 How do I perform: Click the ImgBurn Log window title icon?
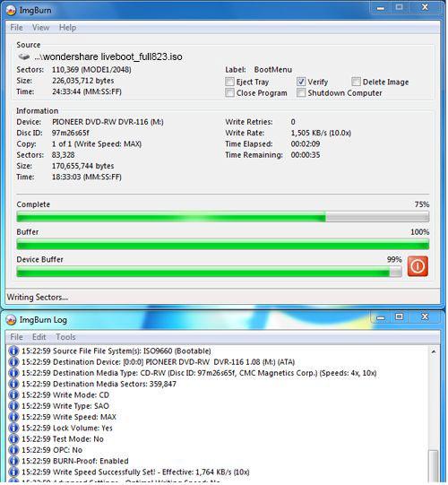(11, 320)
